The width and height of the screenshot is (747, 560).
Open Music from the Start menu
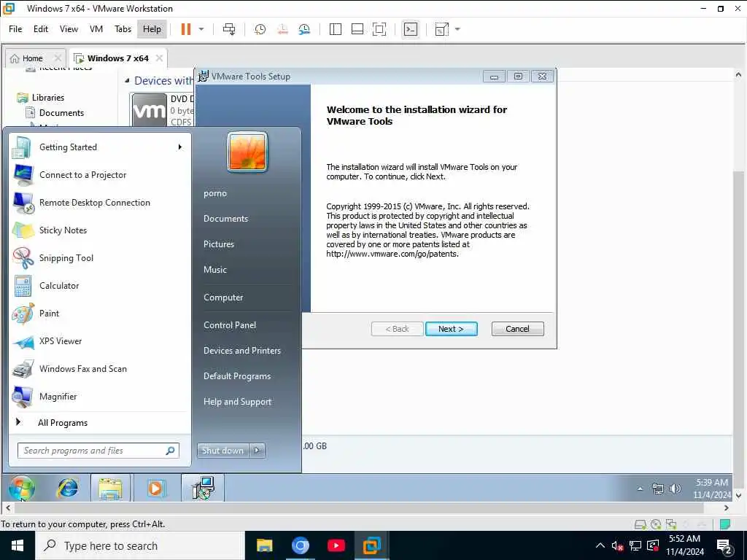pos(215,270)
